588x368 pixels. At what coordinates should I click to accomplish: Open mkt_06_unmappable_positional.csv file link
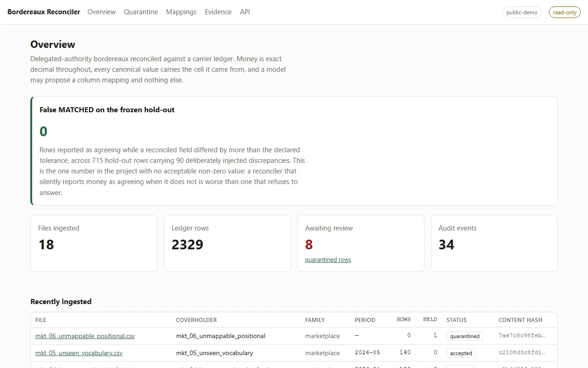coord(85,336)
